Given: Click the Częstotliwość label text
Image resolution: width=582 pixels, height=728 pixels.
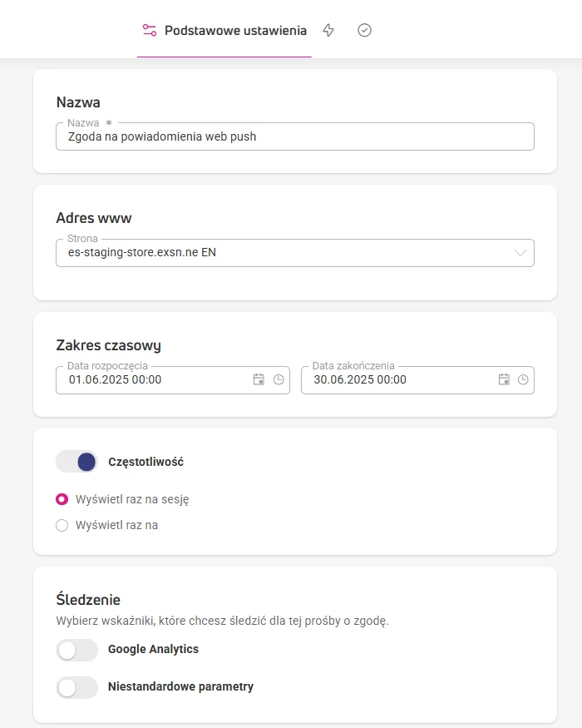Looking at the screenshot, I should 145,462.
